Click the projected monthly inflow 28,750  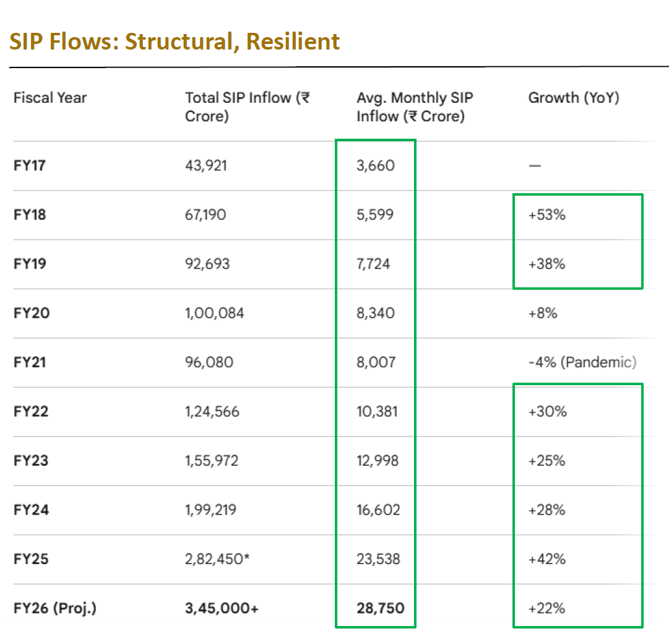381,608
